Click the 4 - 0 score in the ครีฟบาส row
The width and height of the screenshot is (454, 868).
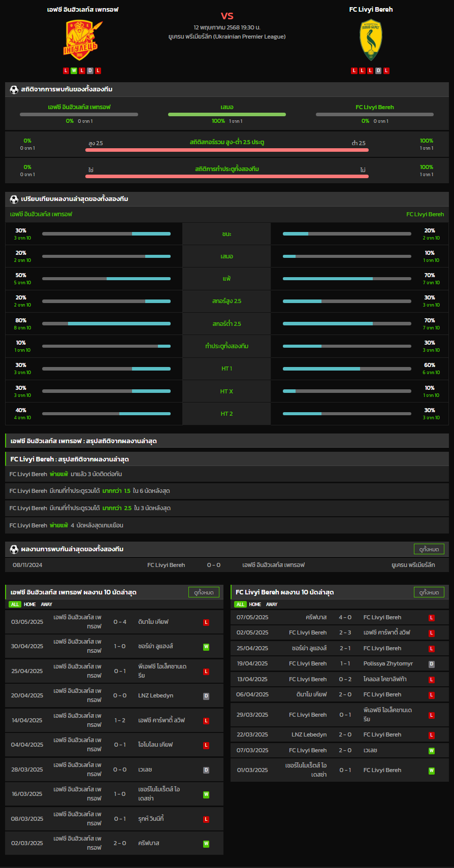[345, 617]
